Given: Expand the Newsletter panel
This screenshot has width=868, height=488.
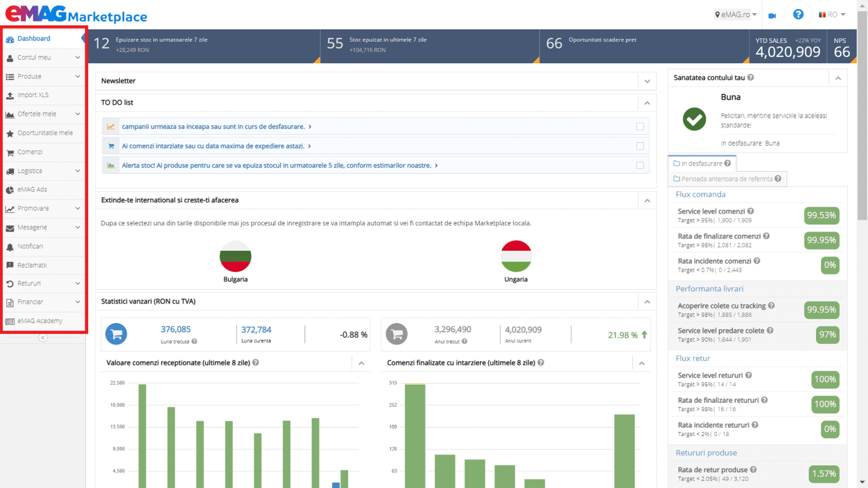Looking at the screenshot, I should [647, 81].
